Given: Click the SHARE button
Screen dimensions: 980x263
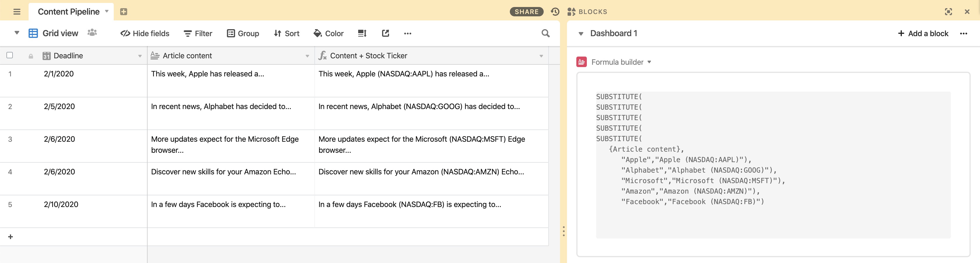Looking at the screenshot, I should pos(526,12).
